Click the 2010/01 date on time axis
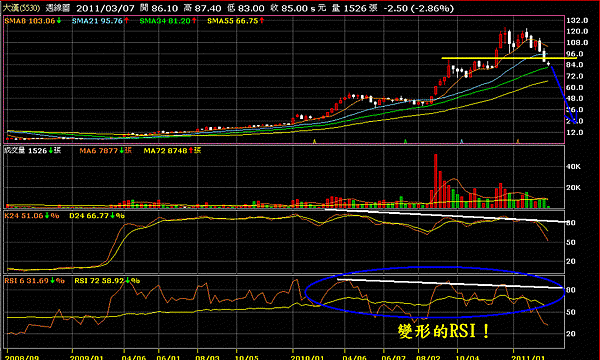This screenshot has width=600, height=360. (x=307, y=357)
